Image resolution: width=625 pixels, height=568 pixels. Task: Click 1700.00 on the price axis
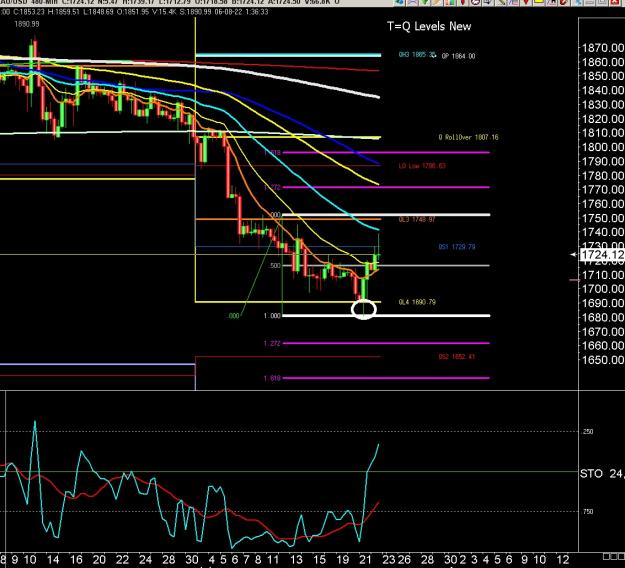(603, 289)
